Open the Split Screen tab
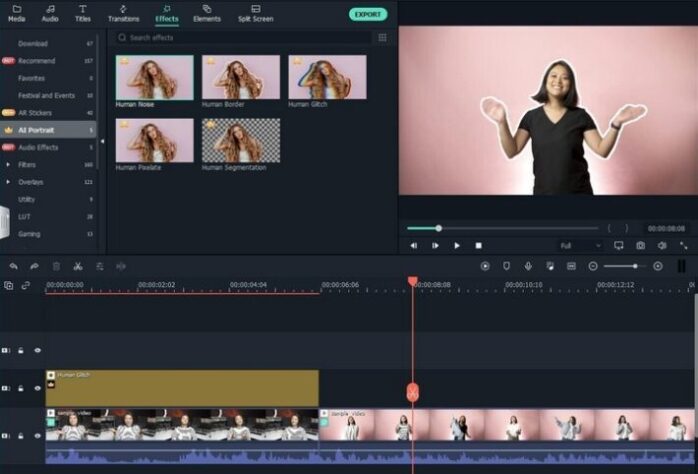The width and height of the screenshot is (698, 474). pos(255,13)
